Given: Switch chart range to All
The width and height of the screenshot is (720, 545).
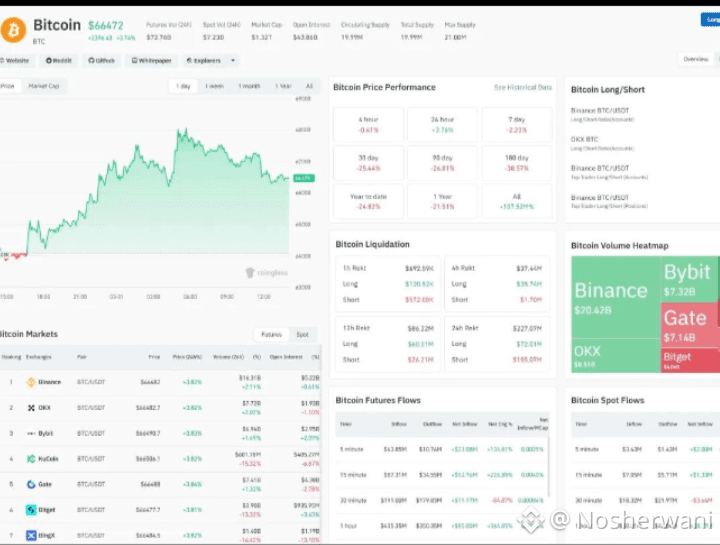Looking at the screenshot, I should [x=309, y=86].
